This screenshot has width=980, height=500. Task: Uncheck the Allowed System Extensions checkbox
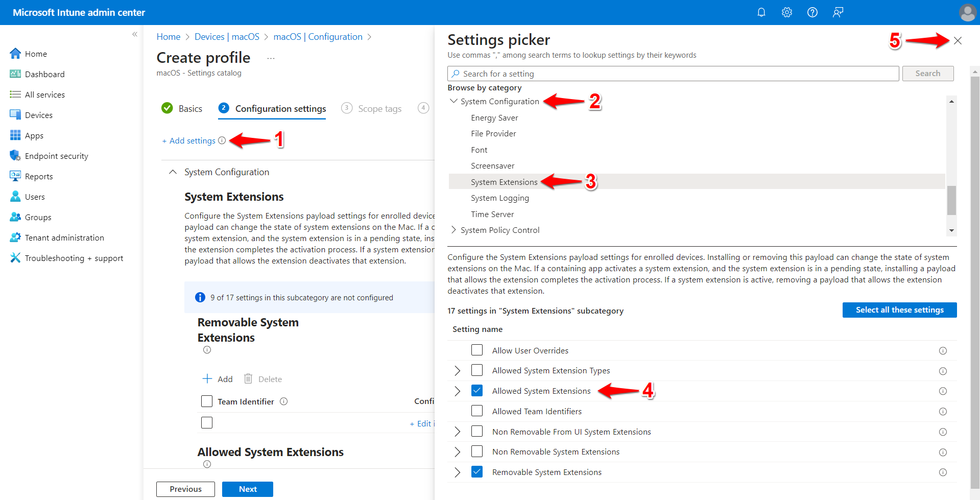coord(477,391)
